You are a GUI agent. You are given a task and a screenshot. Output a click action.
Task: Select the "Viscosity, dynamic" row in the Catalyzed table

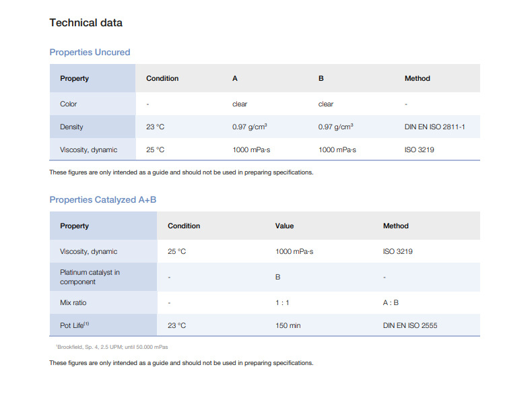click(88, 252)
